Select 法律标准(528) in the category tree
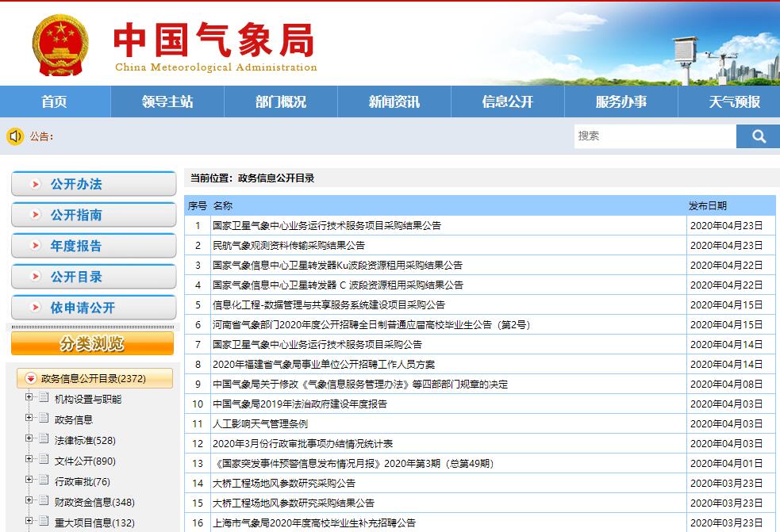Screen dimensions: 780x532 pos(85,441)
